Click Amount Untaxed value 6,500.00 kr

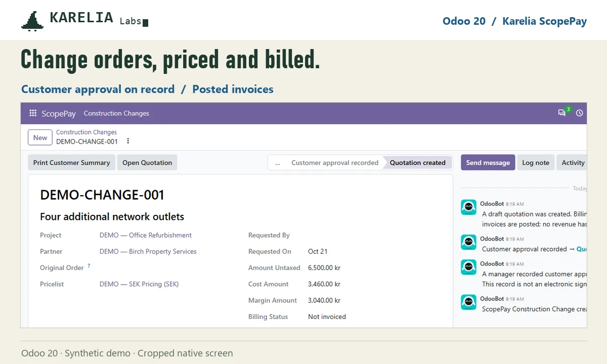(x=324, y=268)
